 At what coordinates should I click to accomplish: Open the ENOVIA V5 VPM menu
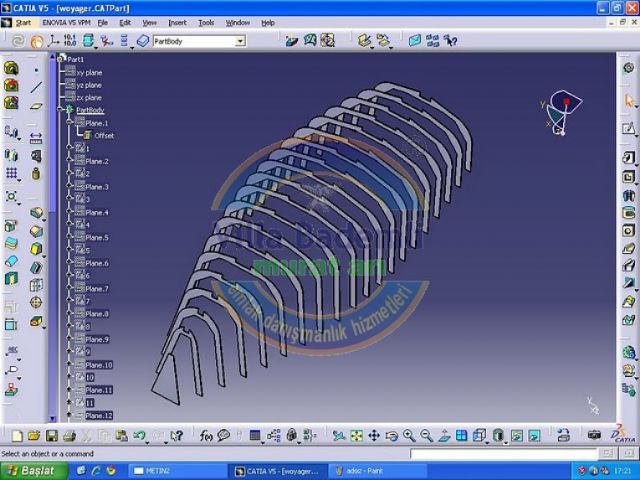click(66, 23)
